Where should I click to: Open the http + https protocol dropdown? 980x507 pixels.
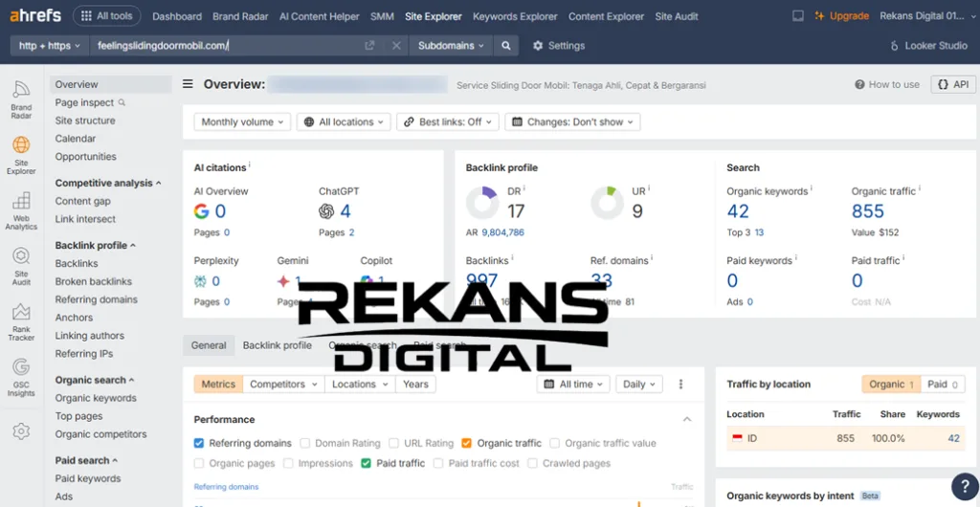tap(50, 46)
